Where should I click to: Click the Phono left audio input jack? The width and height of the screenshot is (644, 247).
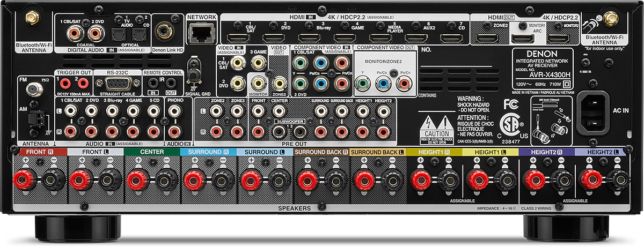pyautogui.click(x=173, y=111)
